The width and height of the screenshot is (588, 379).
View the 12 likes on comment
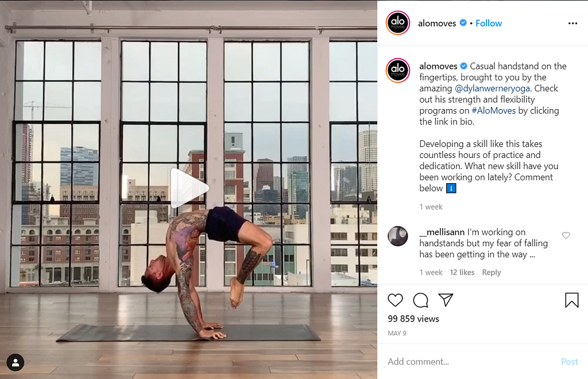click(462, 273)
